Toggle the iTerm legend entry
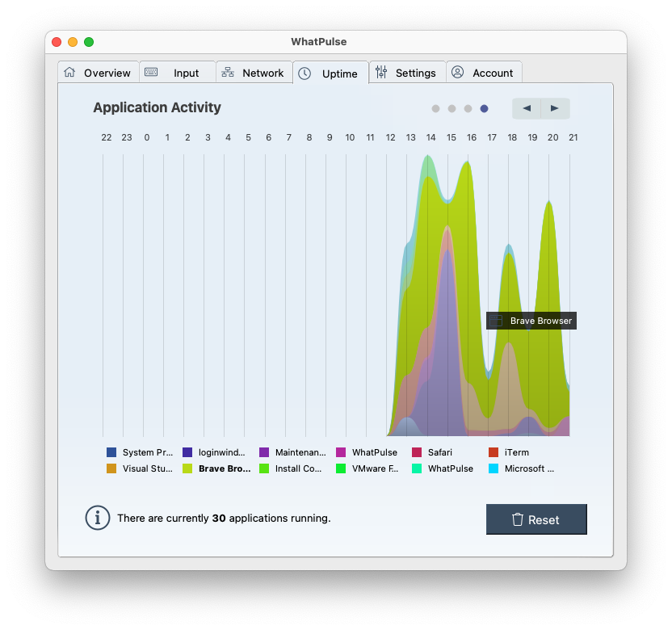Screen dimensions: 672x630 [x=519, y=452]
